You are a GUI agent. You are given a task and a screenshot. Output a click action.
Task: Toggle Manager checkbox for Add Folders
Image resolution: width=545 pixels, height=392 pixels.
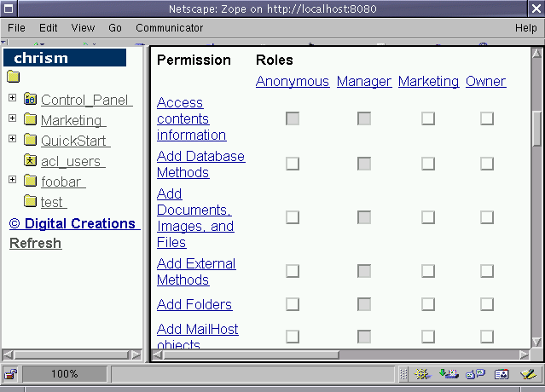click(364, 304)
